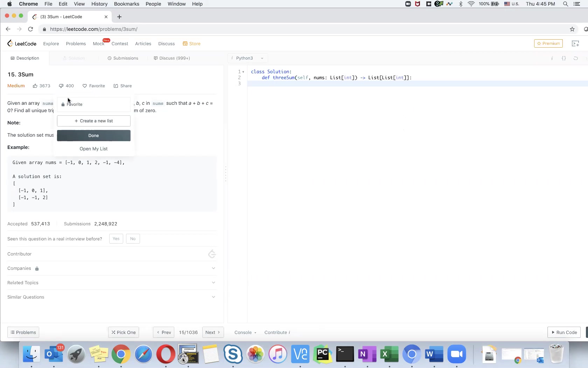Open Terminal from the Dock
588x368 pixels.
345,355
